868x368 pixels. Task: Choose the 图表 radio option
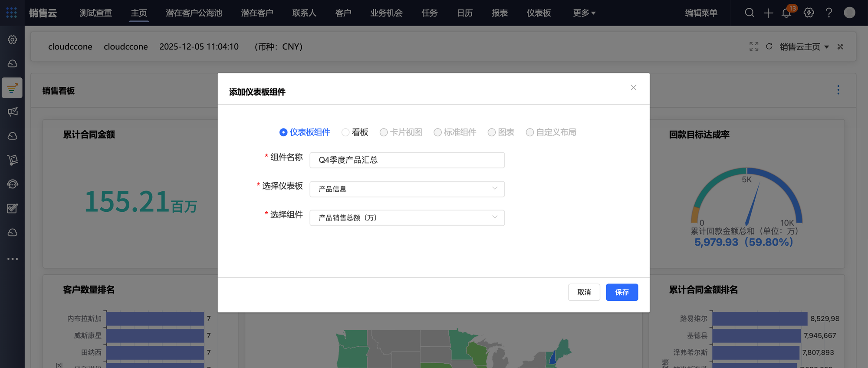click(x=492, y=132)
